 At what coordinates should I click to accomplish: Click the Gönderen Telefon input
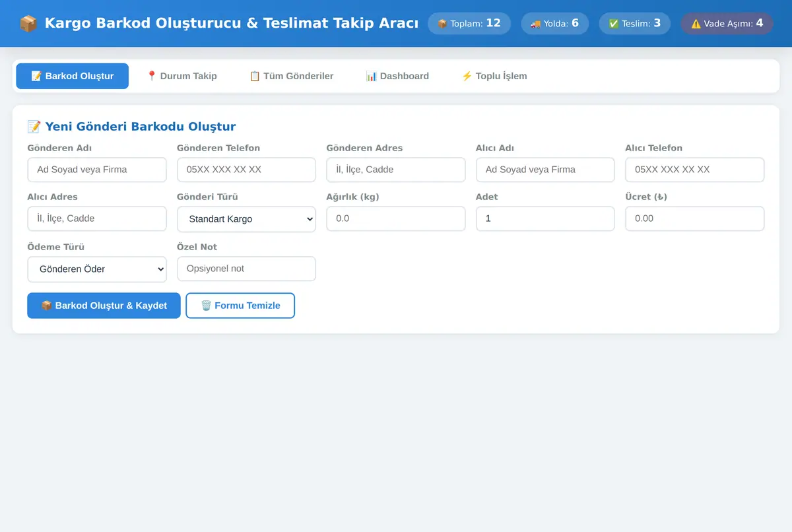click(246, 170)
